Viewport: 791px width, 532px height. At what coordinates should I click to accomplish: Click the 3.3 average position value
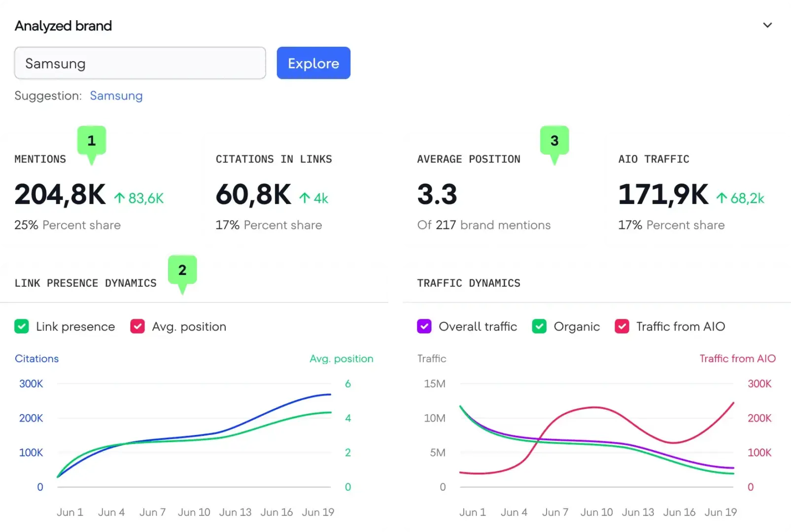tap(437, 195)
